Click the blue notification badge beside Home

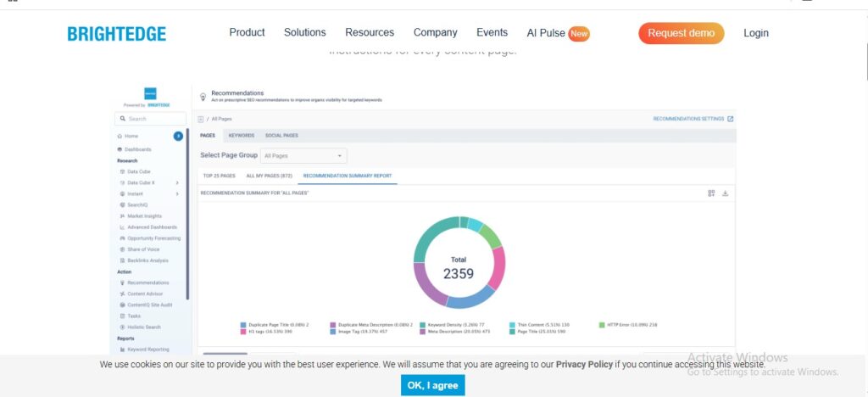click(x=178, y=136)
